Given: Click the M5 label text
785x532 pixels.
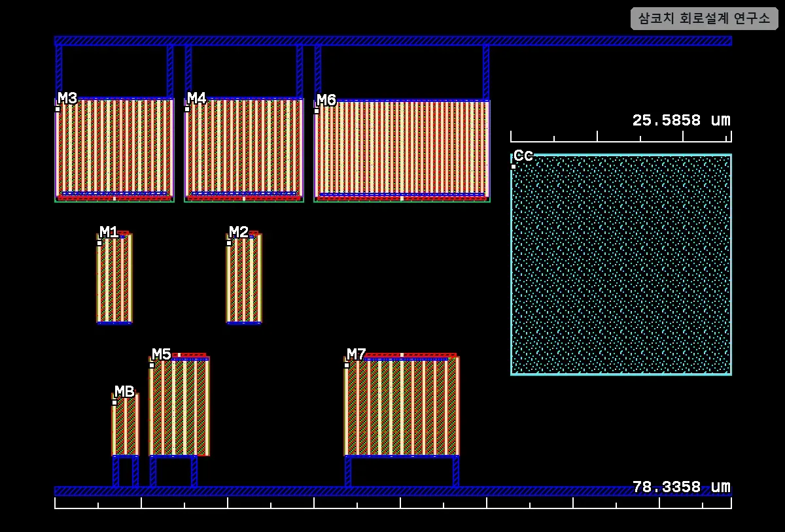Looking at the screenshot, I should [162, 355].
